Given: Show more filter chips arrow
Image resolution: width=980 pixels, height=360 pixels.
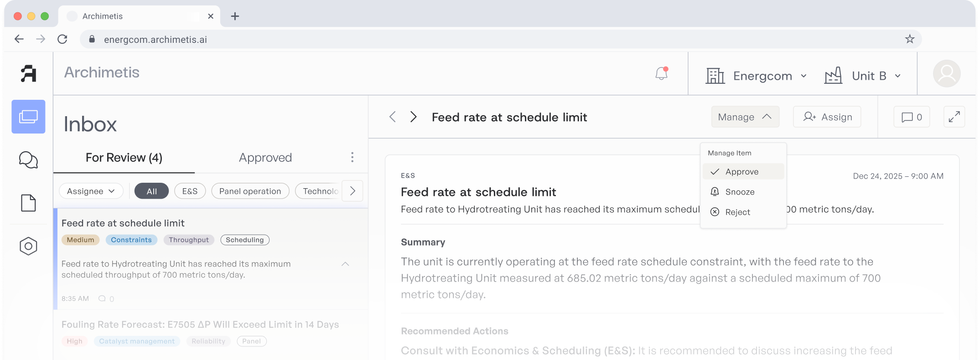Looking at the screenshot, I should tap(353, 191).
